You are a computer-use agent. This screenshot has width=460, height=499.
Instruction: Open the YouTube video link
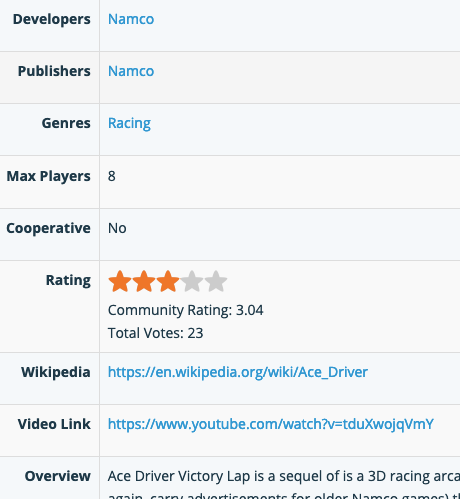coord(271,424)
